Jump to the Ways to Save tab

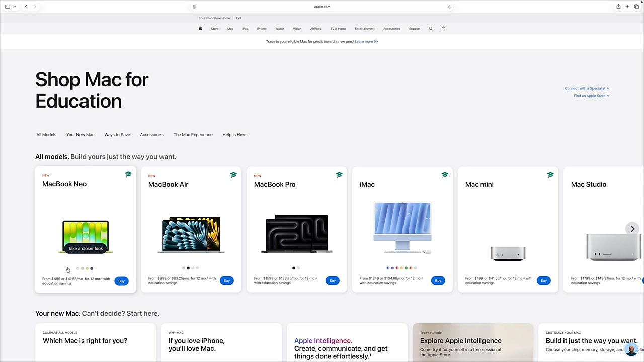(117, 135)
